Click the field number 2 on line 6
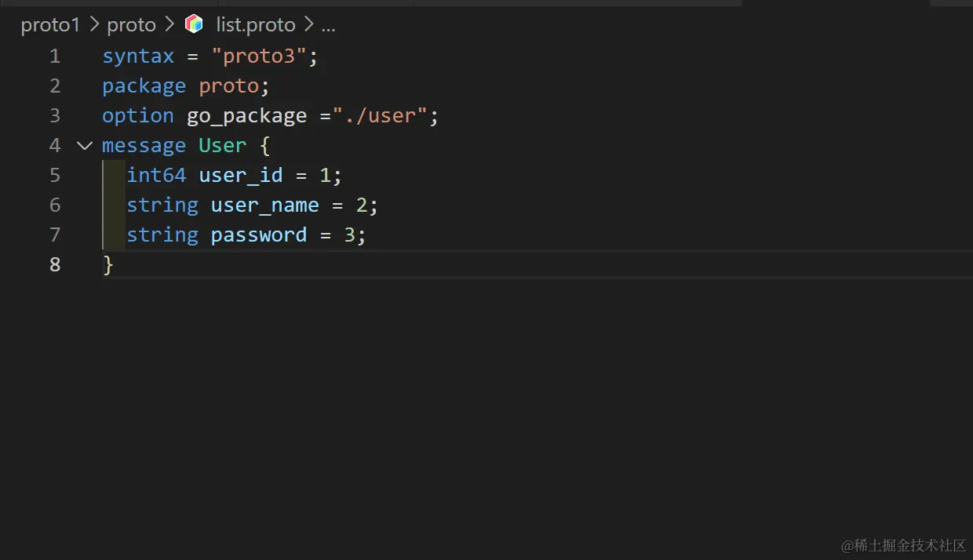The width and height of the screenshot is (973, 560). pyautogui.click(x=362, y=205)
